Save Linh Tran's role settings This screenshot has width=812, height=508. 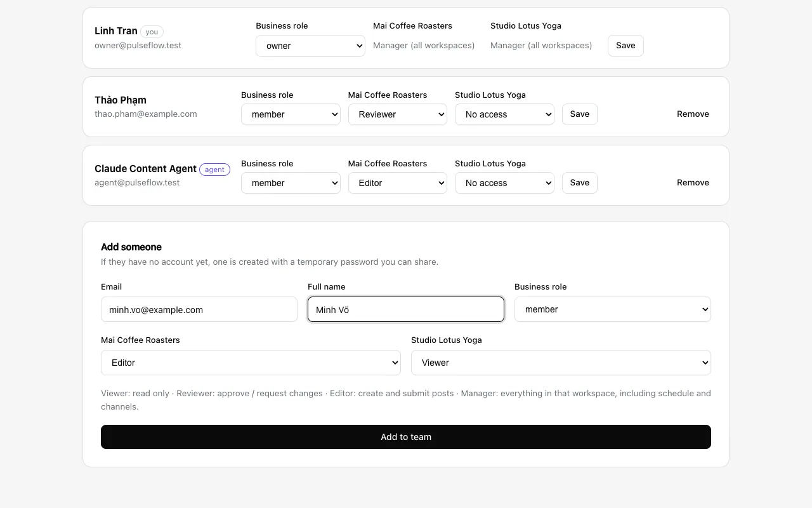625,46
